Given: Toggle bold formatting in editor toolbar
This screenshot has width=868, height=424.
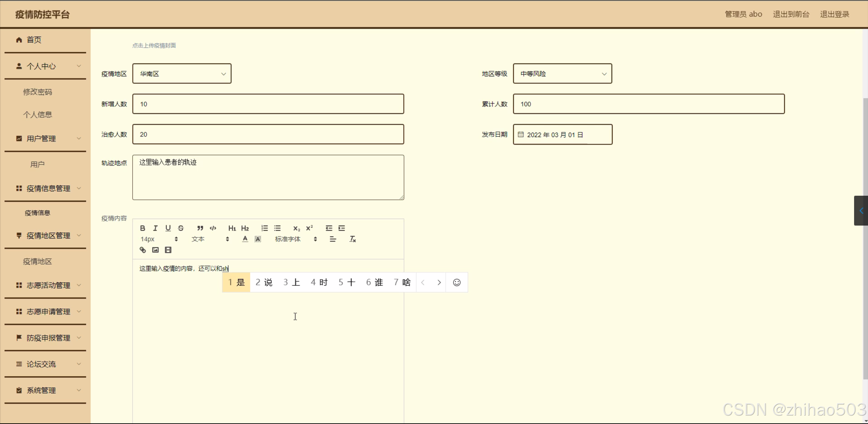Looking at the screenshot, I should pos(142,228).
